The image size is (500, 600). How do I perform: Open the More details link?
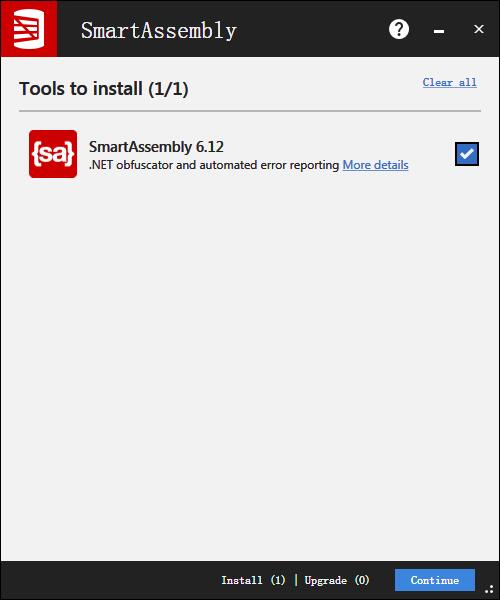click(x=375, y=165)
